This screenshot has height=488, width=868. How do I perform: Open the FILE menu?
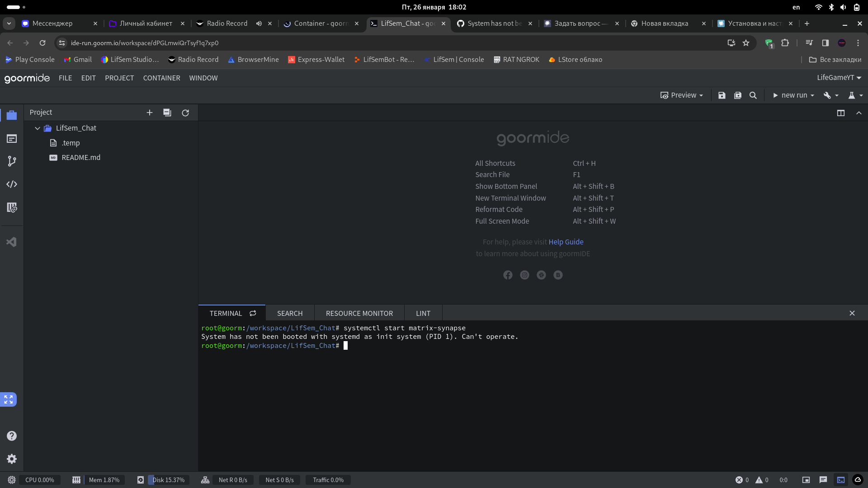[65, 77]
